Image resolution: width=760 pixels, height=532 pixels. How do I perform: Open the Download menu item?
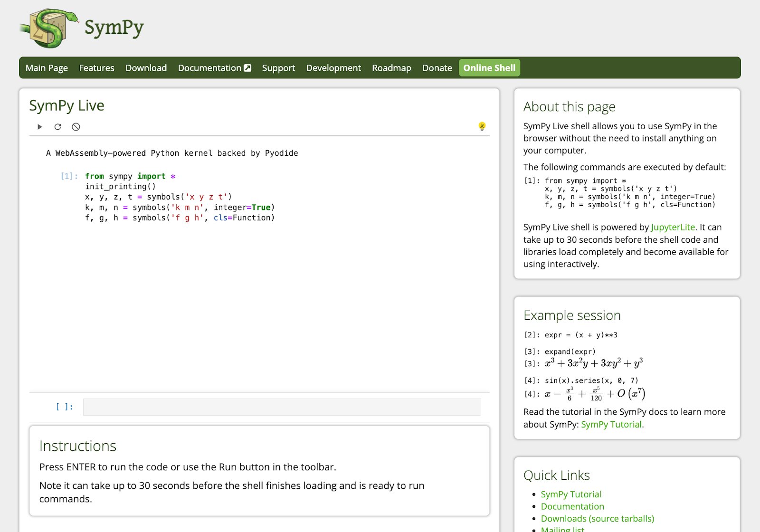click(146, 68)
